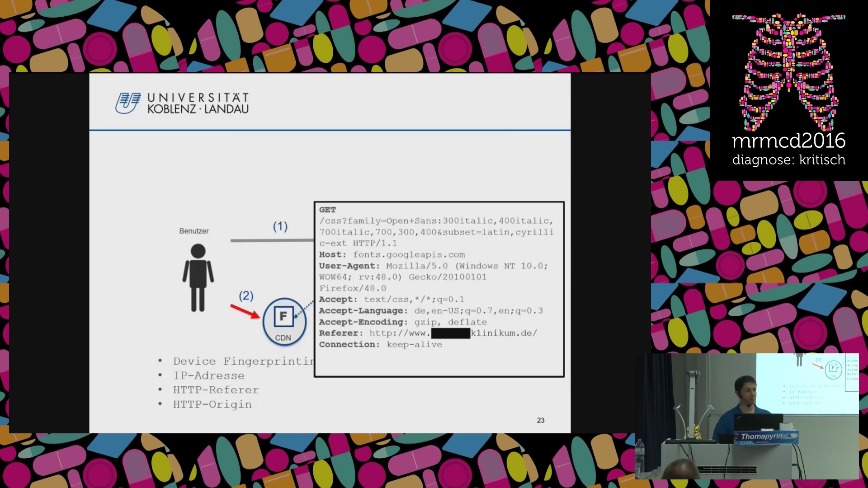Image resolution: width=868 pixels, height=488 pixels.
Task: Click the 'Referer' header line
Action: point(428,333)
